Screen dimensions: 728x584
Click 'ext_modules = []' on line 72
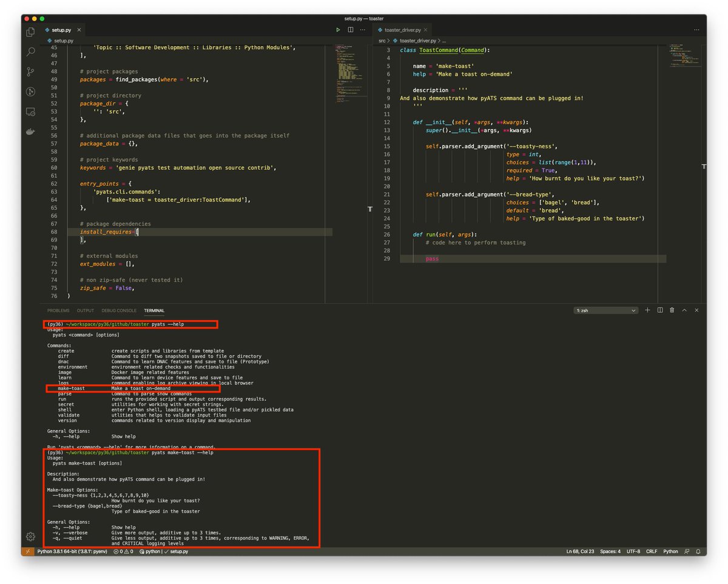[x=107, y=264]
